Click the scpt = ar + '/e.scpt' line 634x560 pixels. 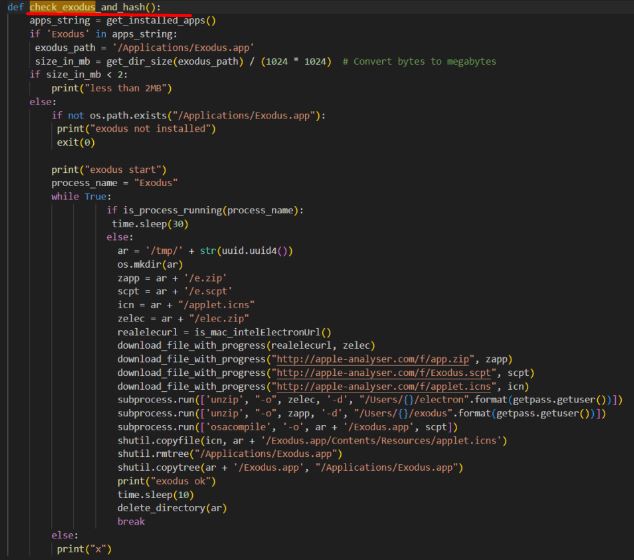click(175, 291)
